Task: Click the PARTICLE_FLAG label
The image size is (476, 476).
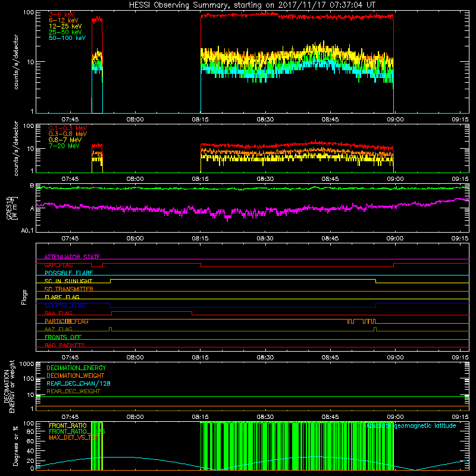Action: (x=67, y=321)
